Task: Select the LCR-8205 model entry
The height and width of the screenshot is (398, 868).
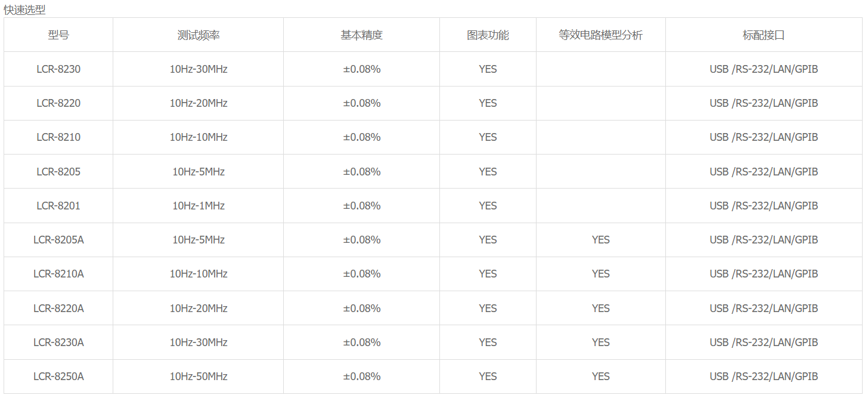Action: 58,172
